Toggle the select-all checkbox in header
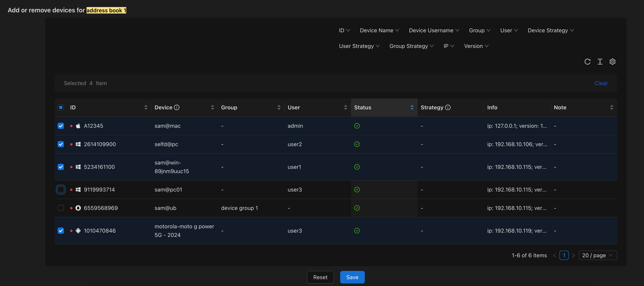 (61, 107)
